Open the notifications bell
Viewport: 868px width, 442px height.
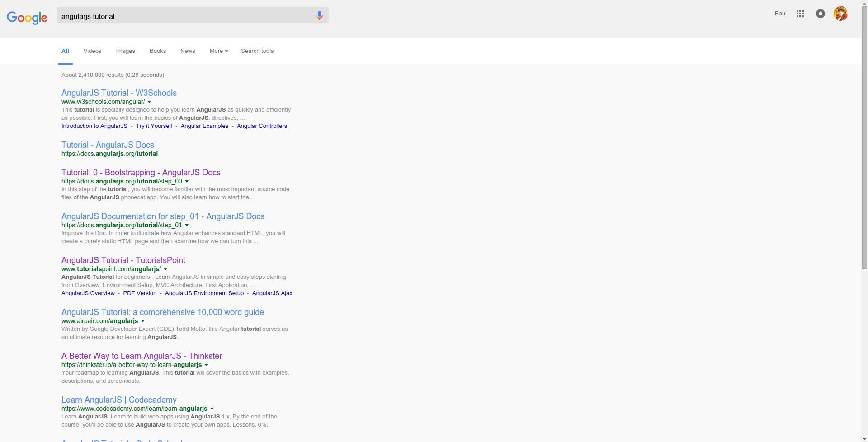click(821, 14)
